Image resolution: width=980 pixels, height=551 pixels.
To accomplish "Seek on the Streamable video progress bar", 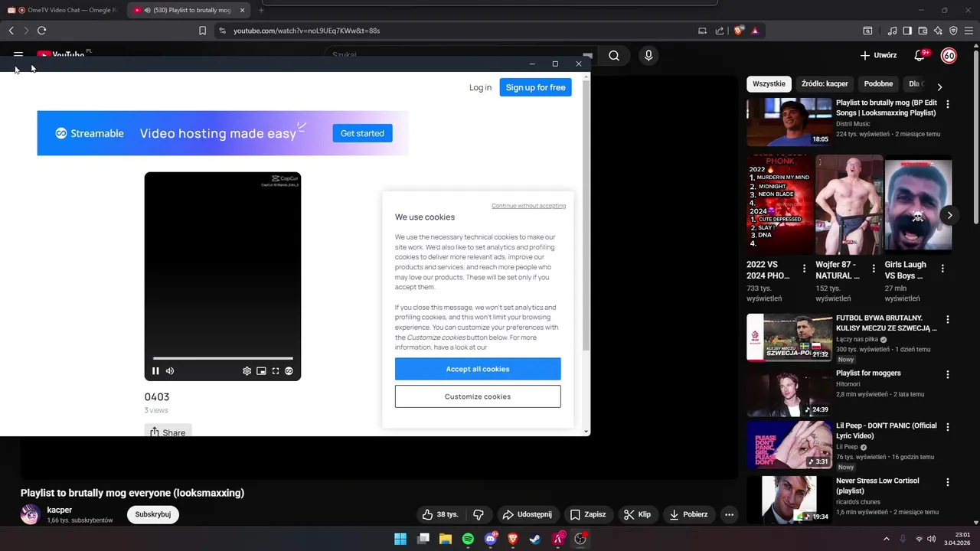I will point(223,358).
